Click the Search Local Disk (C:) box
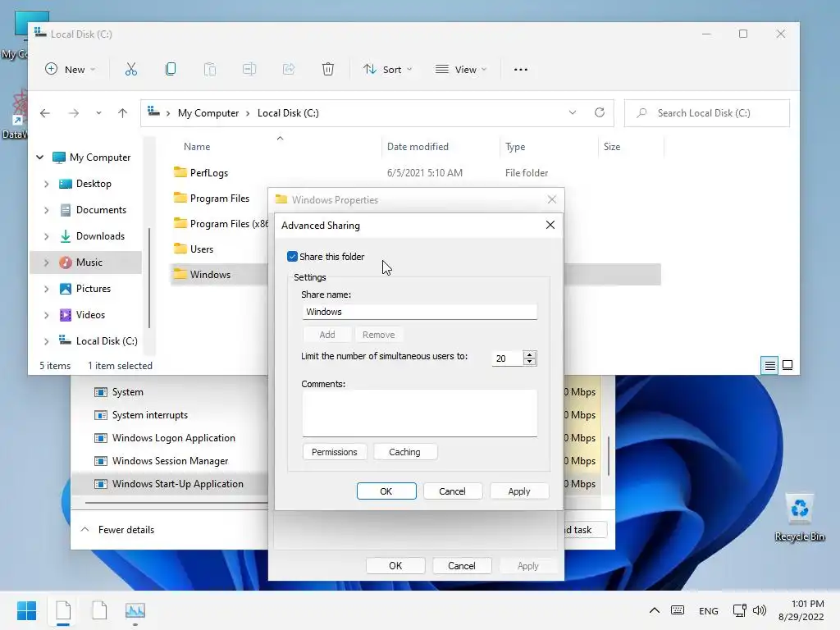The width and height of the screenshot is (840, 630). [x=707, y=113]
